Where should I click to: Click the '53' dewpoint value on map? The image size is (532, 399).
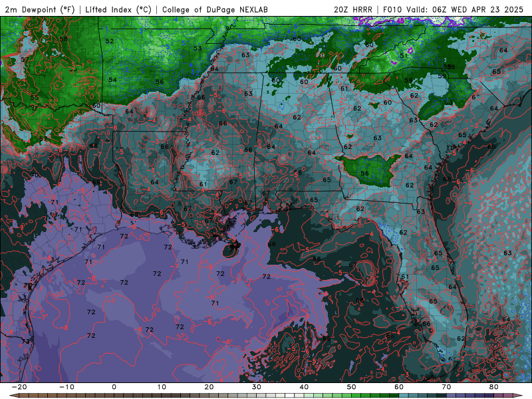coord(198,48)
